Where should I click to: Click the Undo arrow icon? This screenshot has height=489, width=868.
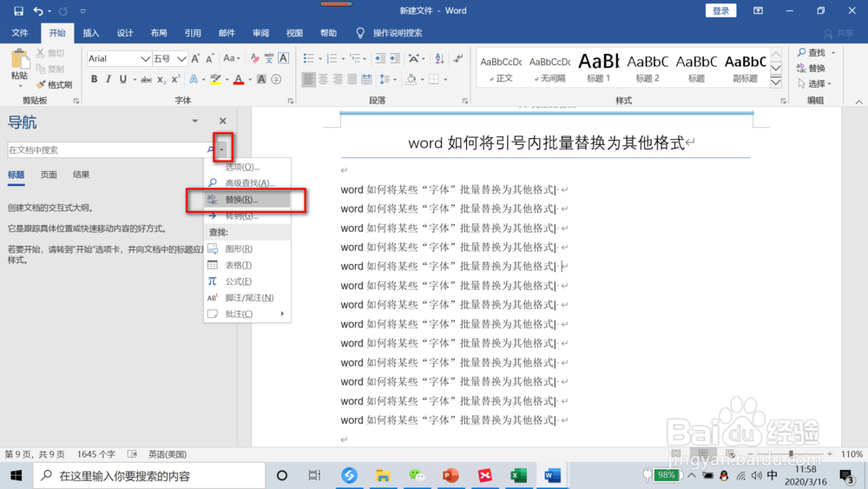click(37, 10)
